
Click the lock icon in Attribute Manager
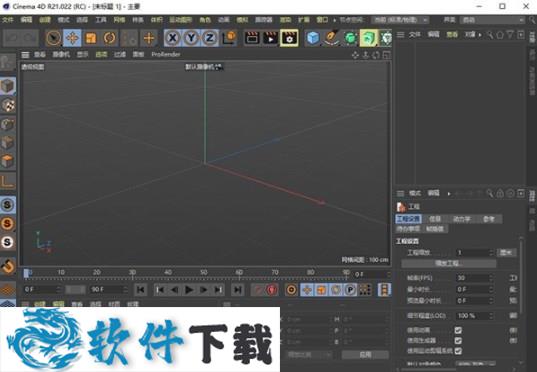pos(500,194)
